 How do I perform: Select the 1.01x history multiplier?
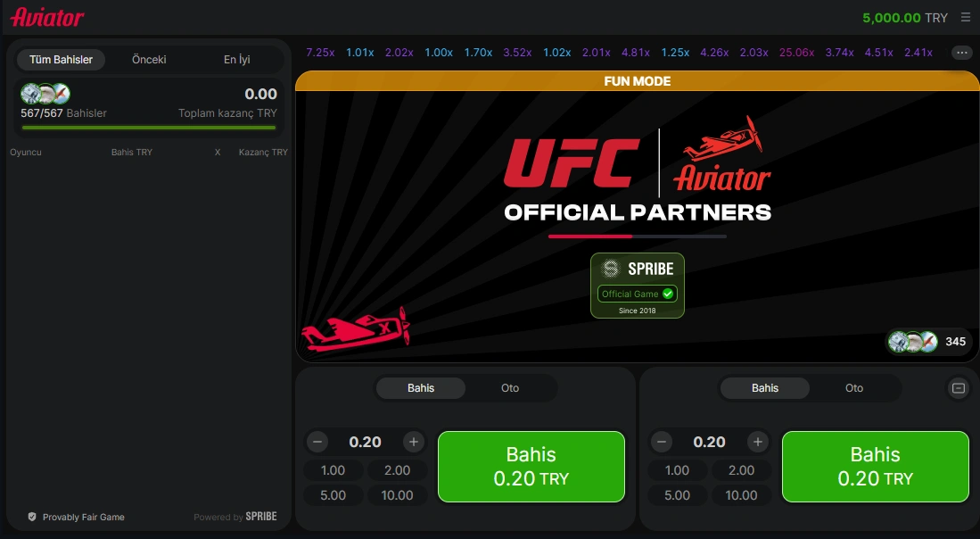360,53
